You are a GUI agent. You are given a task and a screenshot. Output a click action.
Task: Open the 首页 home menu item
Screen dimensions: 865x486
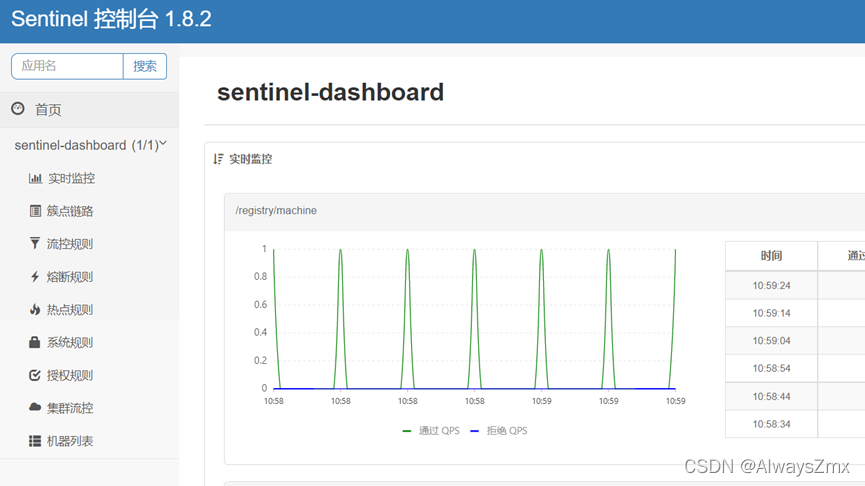click(x=89, y=110)
